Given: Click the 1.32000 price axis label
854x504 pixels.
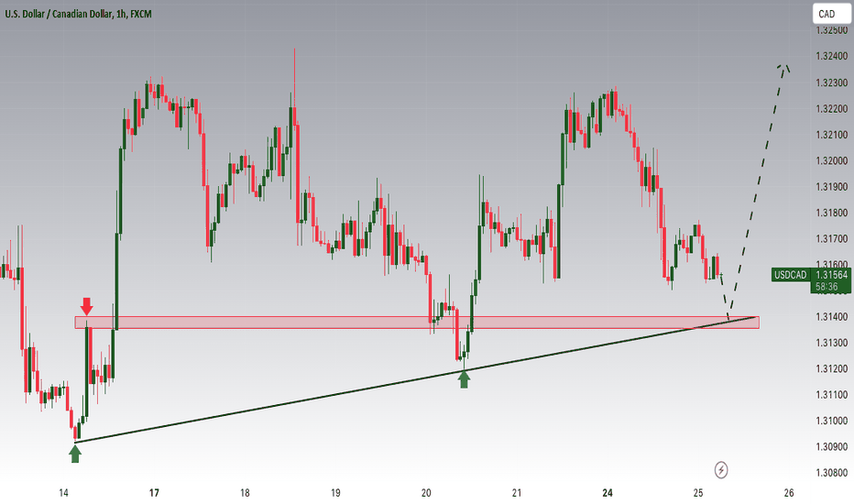Looking at the screenshot, I should coord(832,160).
